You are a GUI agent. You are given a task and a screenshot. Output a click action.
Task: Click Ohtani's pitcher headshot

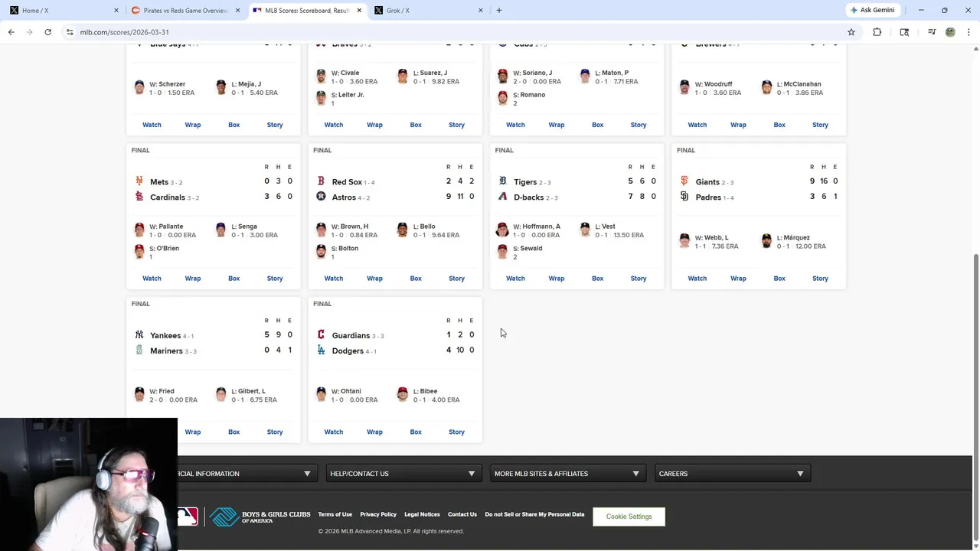coord(321,394)
